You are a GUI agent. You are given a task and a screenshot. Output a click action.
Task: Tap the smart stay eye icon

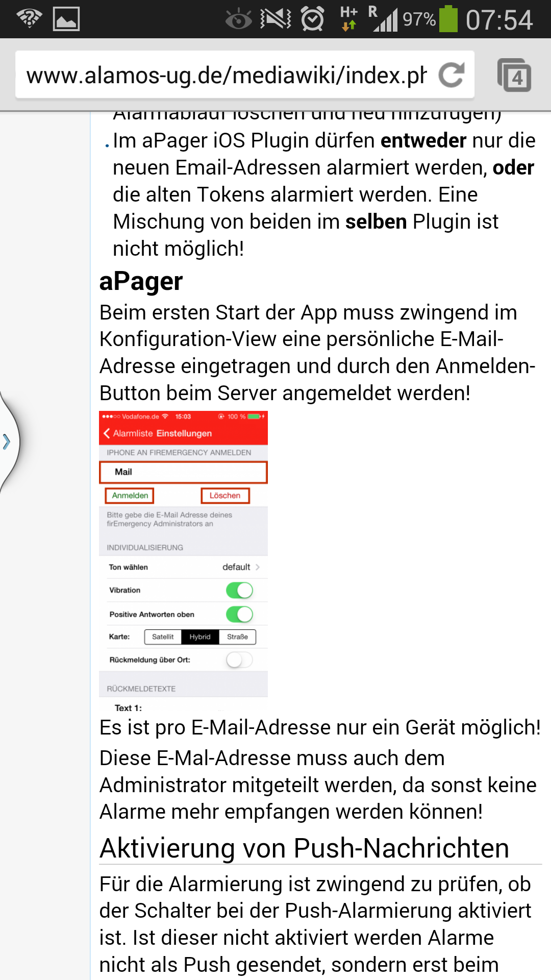pyautogui.click(x=238, y=19)
